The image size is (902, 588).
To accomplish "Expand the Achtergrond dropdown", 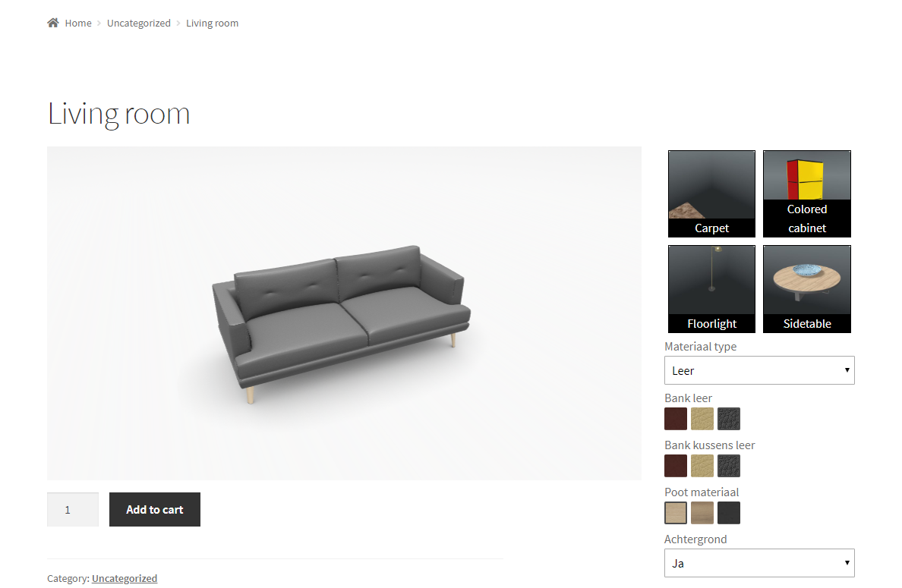I will pyautogui.click(x=759, y=563).
